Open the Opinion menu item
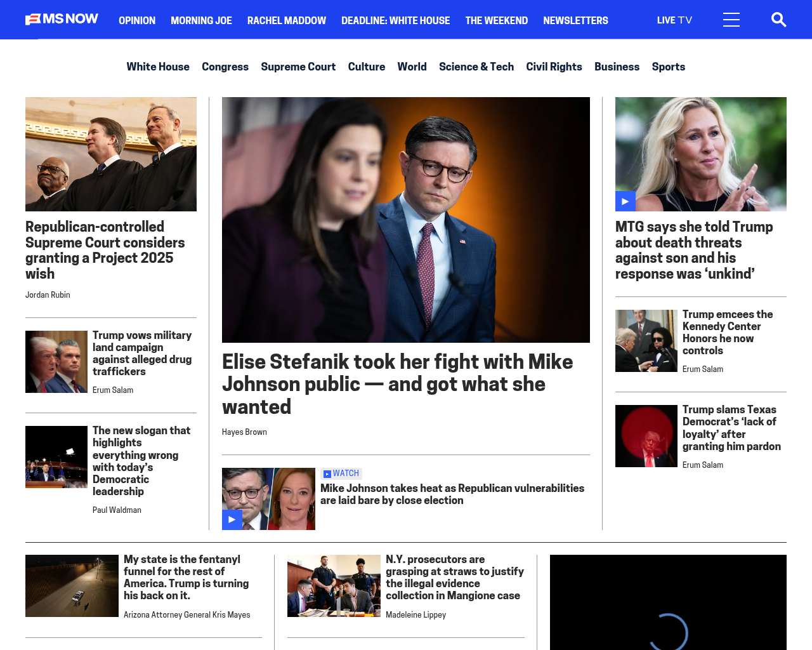Screen dimensions: 812x650 click(x=137, y=20)
